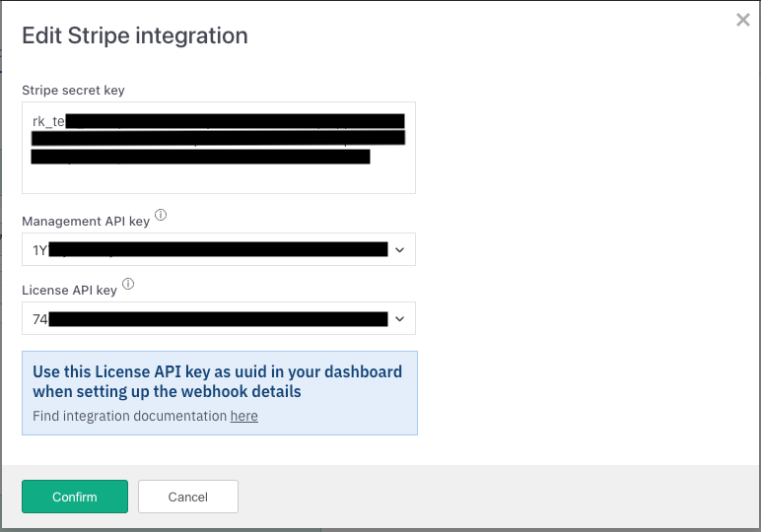This screenshot has height=532, width=761.
Task: Click the bold webhook uuid notice text
Action: (x=217, y=381)
